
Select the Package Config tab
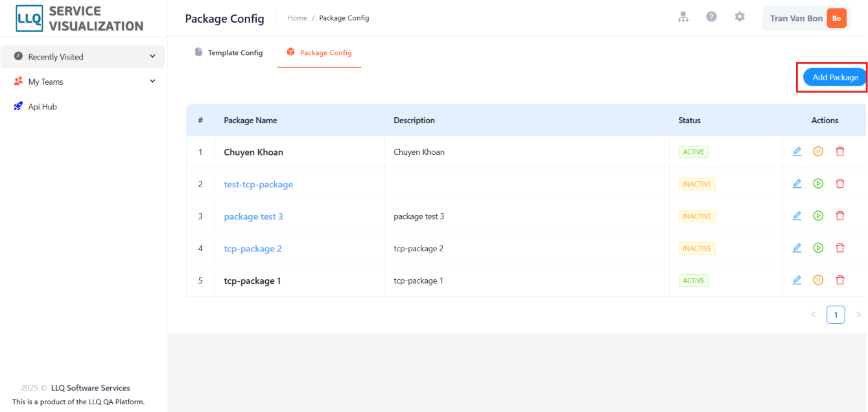point(319,52)
